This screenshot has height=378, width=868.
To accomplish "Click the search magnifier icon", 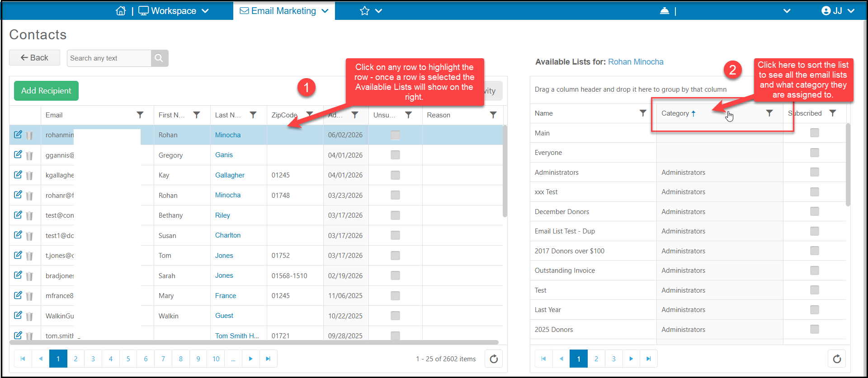I will (x=159, y=58).
